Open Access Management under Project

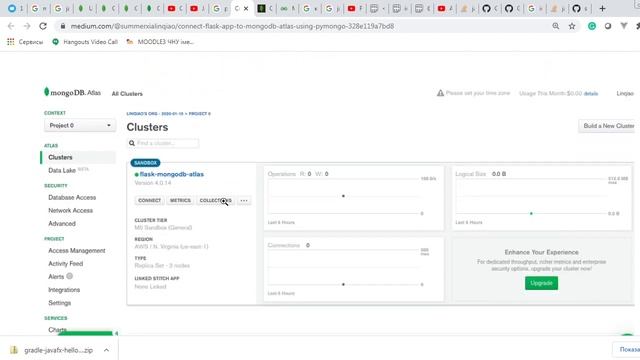pos(77,251)
